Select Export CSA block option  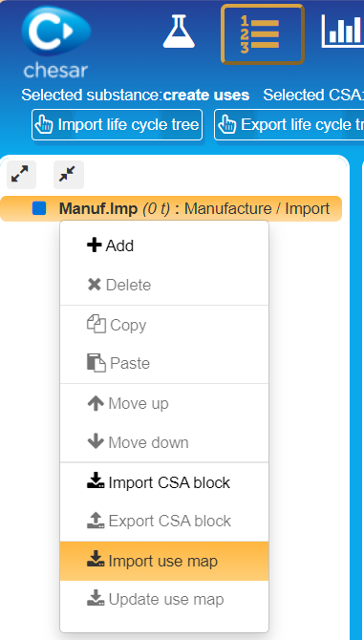pyautogui.click(x=164, y=521)
